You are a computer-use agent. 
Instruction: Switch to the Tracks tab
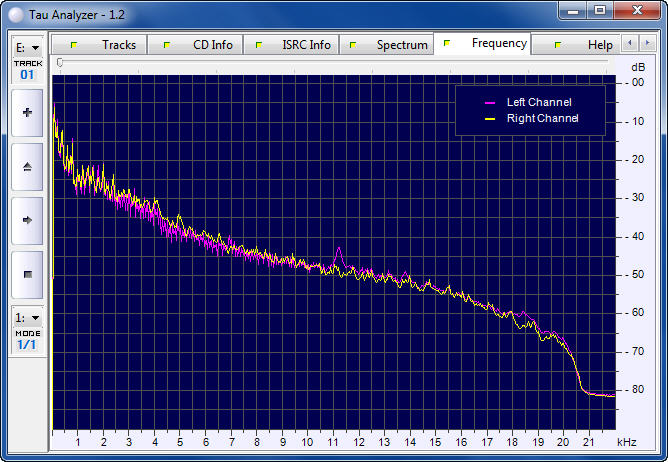click(107, 45)
